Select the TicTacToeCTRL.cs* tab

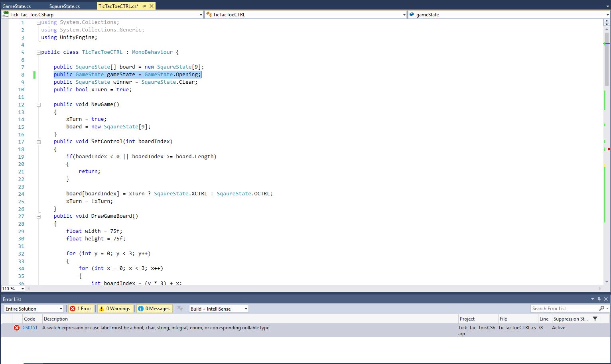(118, 6)
